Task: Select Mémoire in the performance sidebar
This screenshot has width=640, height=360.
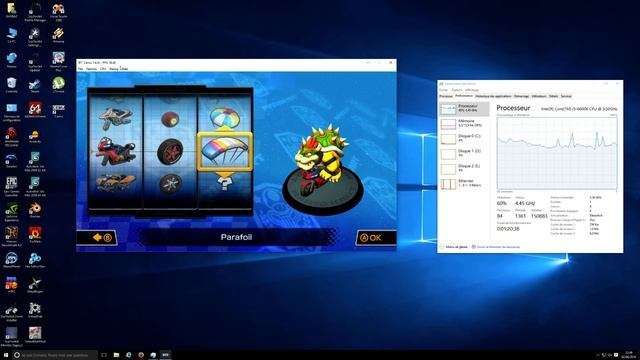Action: [x=464, y=123]
